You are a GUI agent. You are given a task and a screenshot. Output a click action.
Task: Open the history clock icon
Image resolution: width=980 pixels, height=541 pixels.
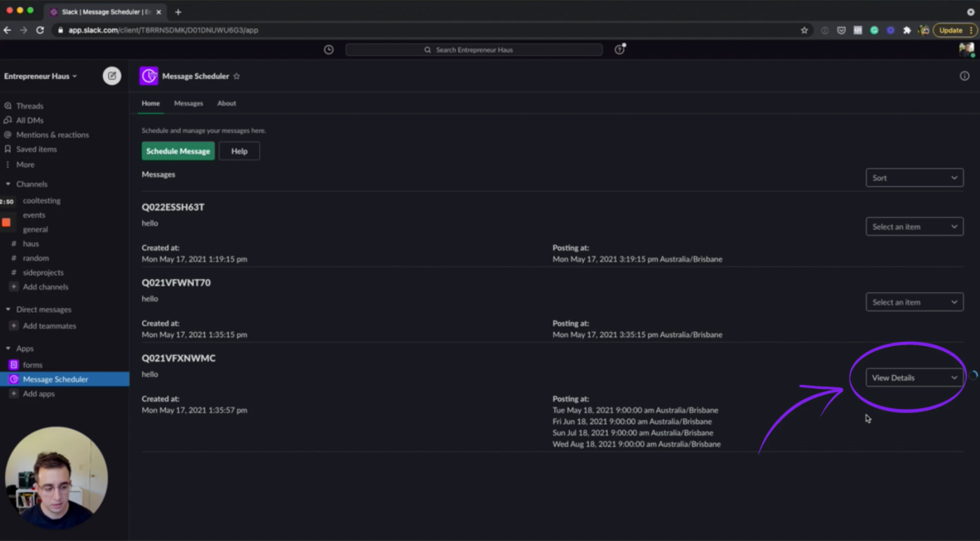point(328,49)
